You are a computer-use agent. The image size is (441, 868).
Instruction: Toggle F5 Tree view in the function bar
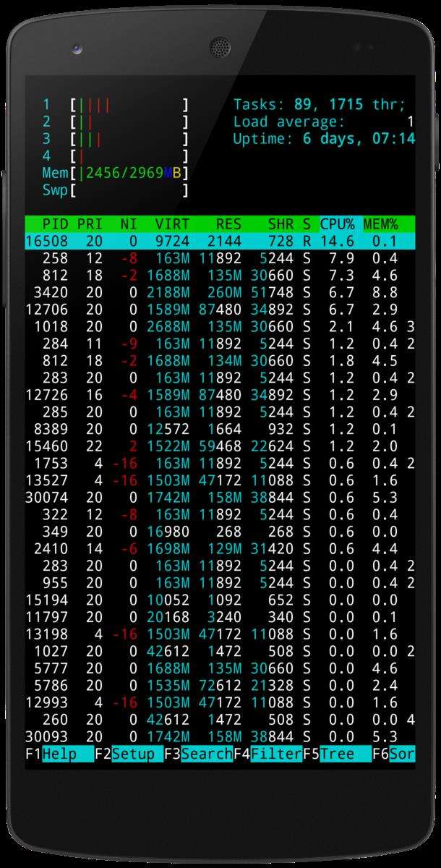pyautogui.click(x=337, y=754)
